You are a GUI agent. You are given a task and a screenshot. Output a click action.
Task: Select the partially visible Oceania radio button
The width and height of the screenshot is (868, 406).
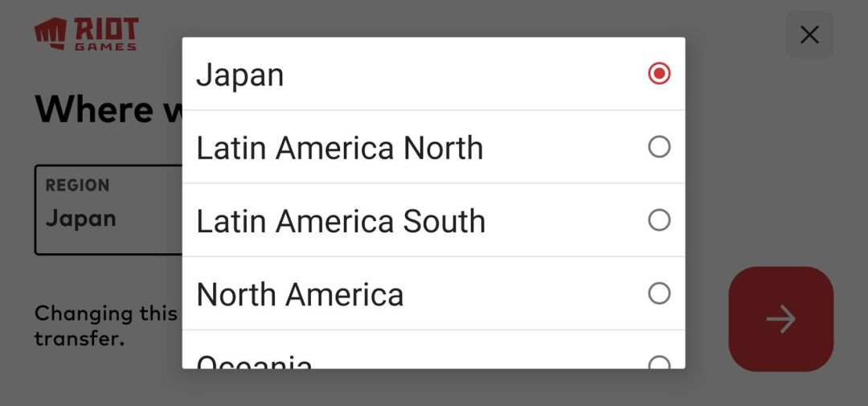pos(659,363)
